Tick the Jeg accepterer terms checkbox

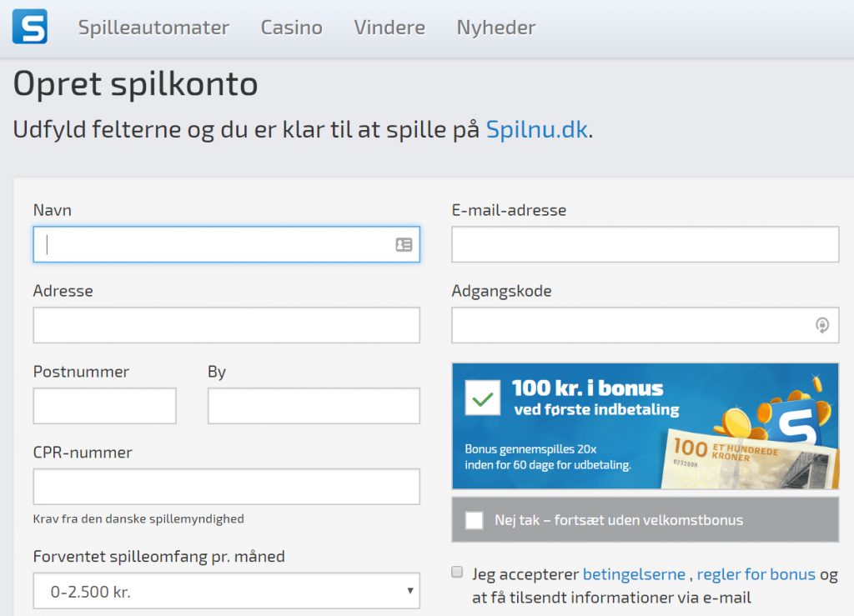tap(457, 572)
